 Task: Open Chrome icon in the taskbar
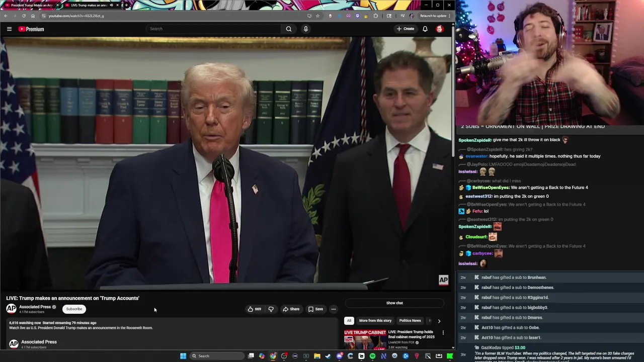(273, 356)
